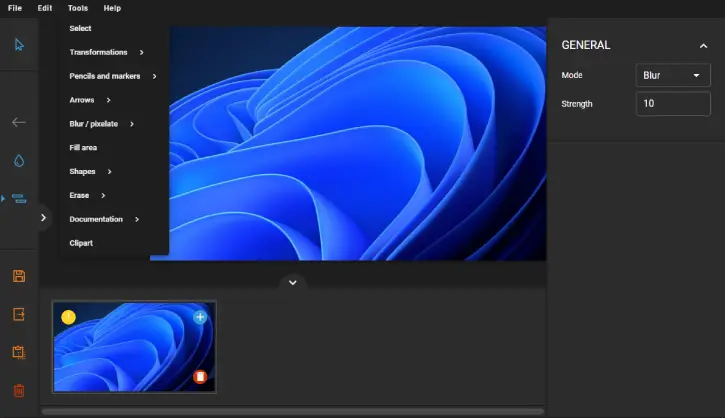The width and height of the screenshot is (725, 418).
Task: Select the cursor pointer tool icon
Action: [19, 45]
